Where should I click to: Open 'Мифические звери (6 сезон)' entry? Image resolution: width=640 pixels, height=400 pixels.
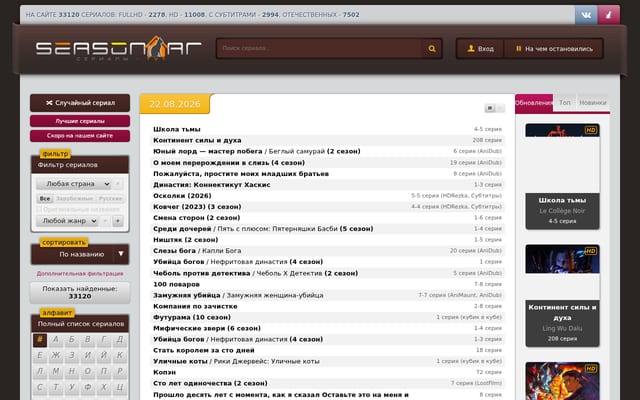207,328
